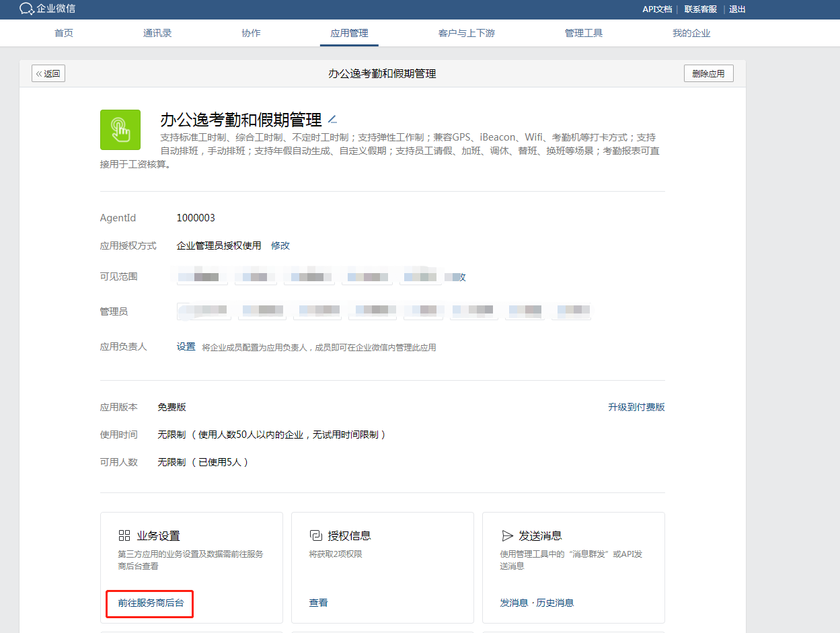Click the 发送消息 card title
The image size is (840, 633).
click(x=540, y=535)
